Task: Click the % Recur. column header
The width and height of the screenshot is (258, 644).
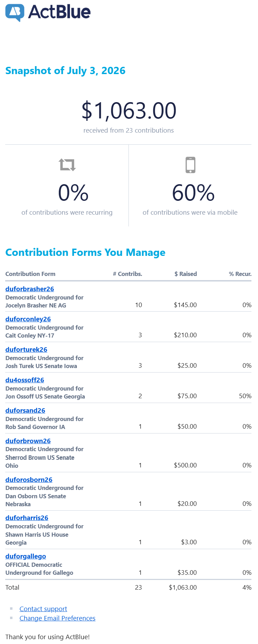Action: pyautogui.click(x=240, y=274)
